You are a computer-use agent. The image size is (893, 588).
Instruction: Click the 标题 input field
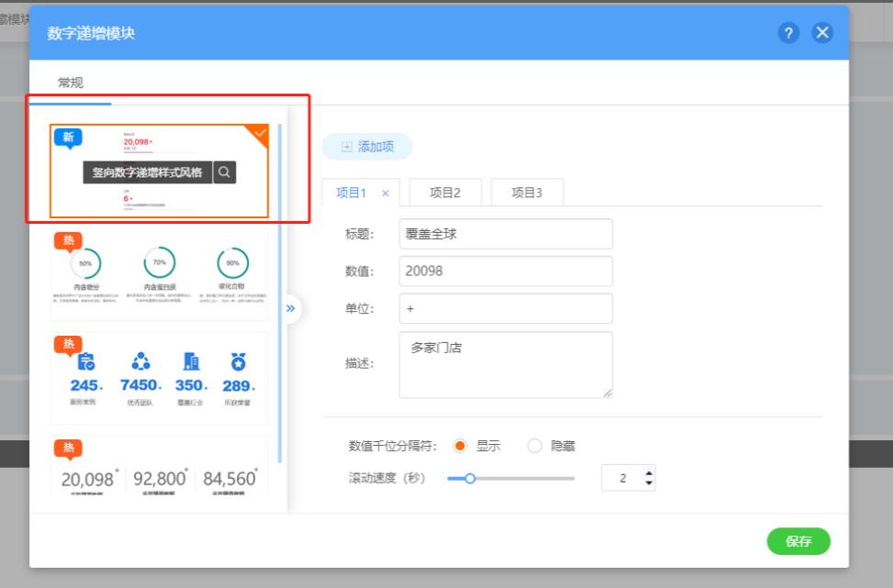coord(506,234)
